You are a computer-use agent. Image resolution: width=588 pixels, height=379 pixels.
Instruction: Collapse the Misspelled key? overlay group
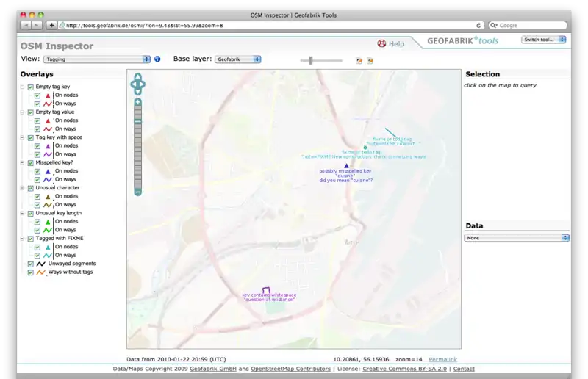pyautogui.click(x=22, y=162)
